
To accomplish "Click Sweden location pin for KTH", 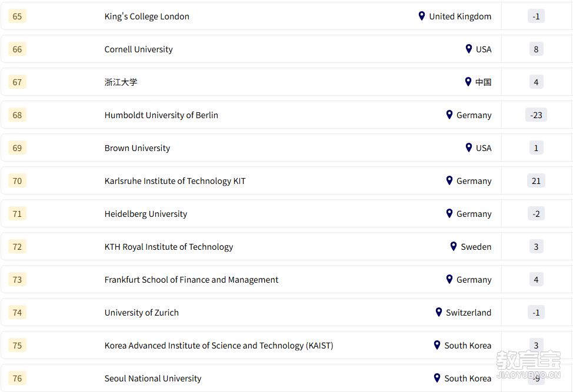I will point(453,246).
